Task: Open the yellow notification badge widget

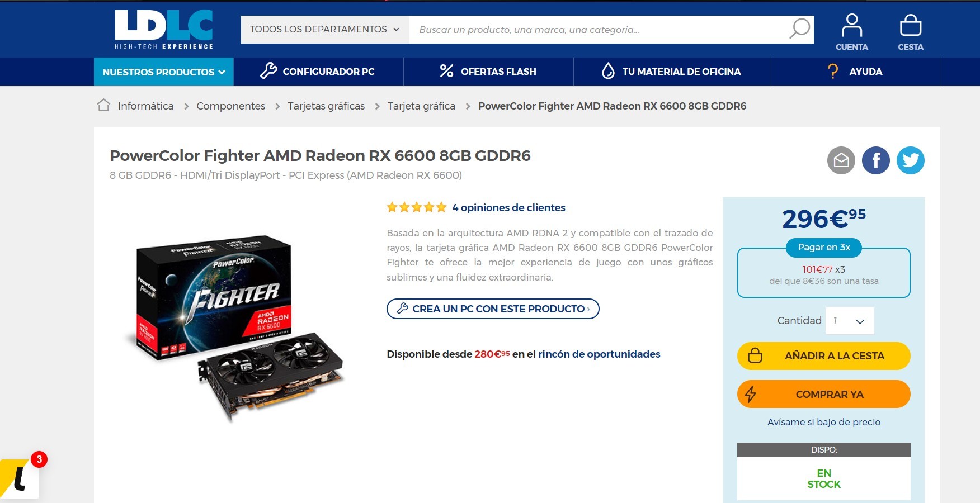Action: click(x=21, y=477)
